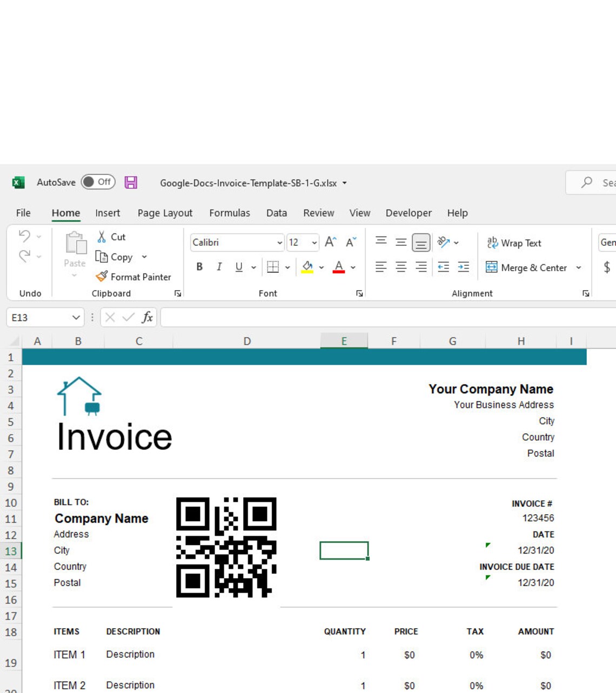The image size is (616, 693).
Task: Switch to the Formulas ribbon tab
Action: 229,213
